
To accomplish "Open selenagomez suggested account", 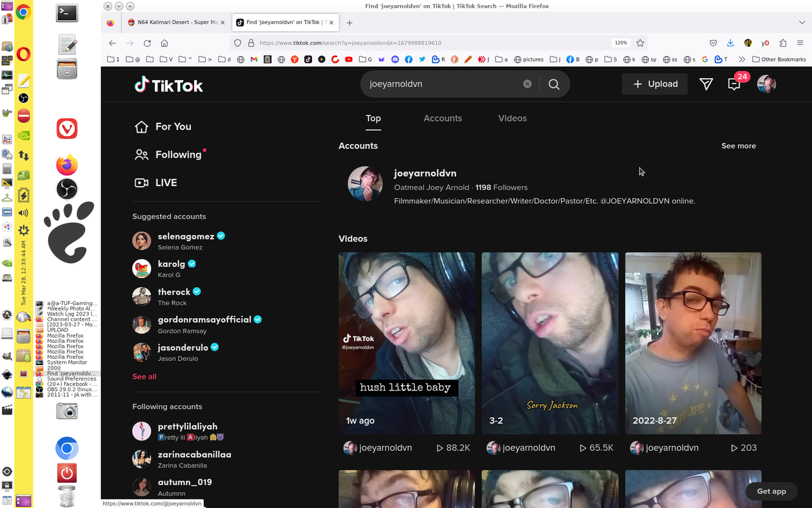I will tap(179, 241).
